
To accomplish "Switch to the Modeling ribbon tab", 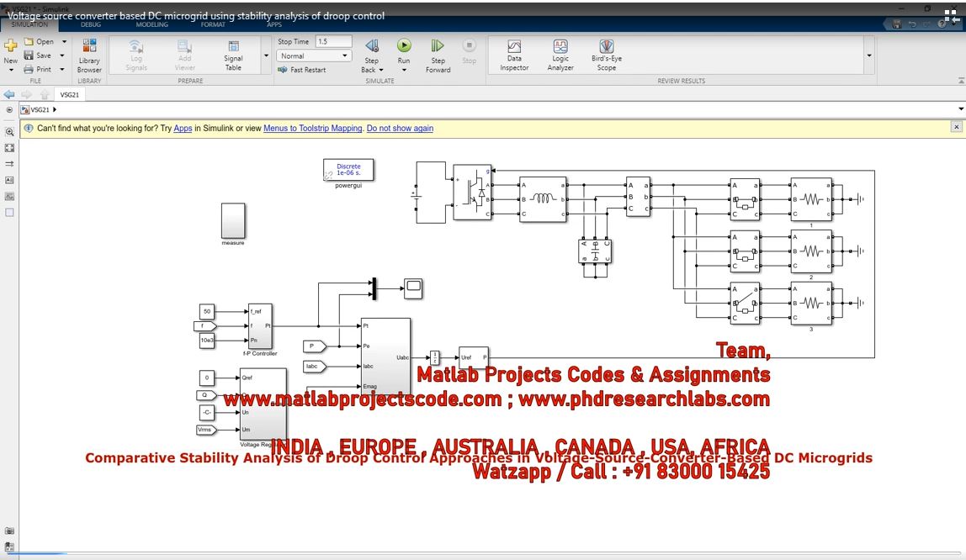I will pyautogui.click(x=152, y=25).
